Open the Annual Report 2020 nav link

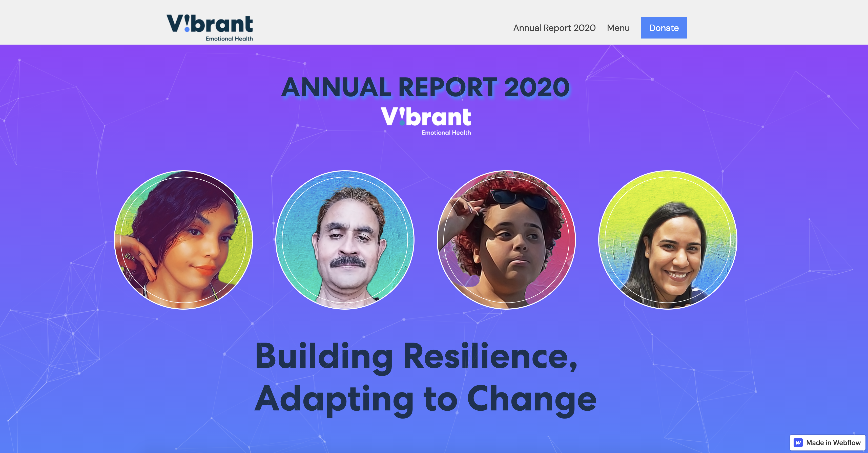click(554, 28)
